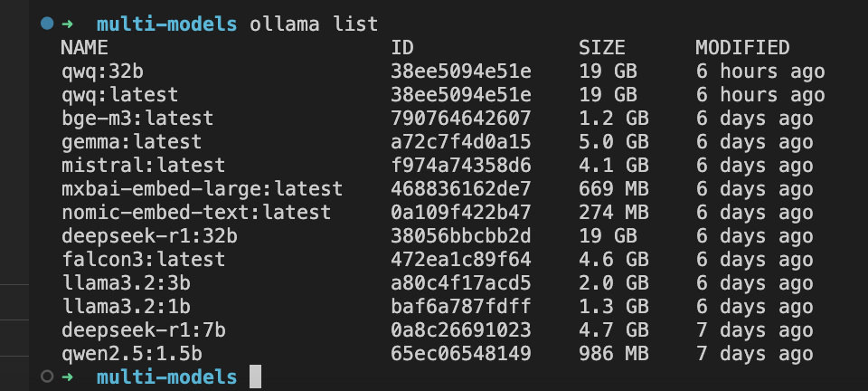Click the green arrow on the bottom prompt
The width and height of the screenshot is (868, 391).
coord(68,377)
